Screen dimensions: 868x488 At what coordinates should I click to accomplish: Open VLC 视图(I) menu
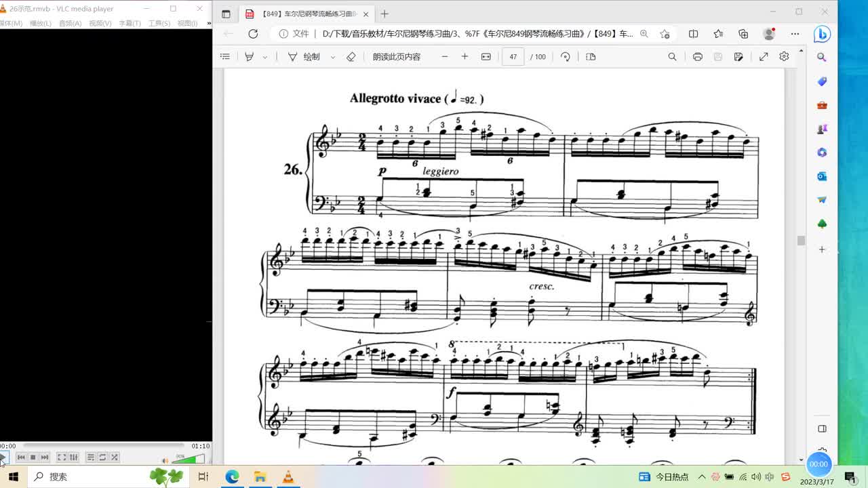(x=188, y=23)
